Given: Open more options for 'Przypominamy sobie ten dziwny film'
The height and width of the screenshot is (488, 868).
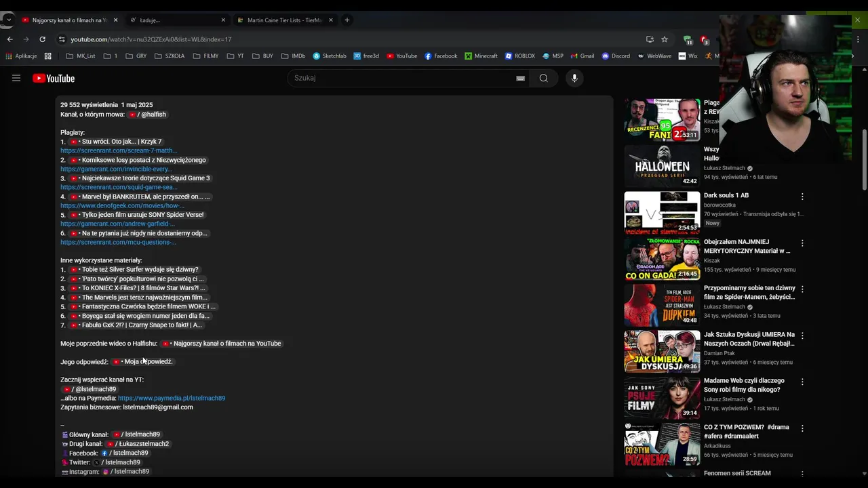Looking at the screenshot, I should click(802, 289).
